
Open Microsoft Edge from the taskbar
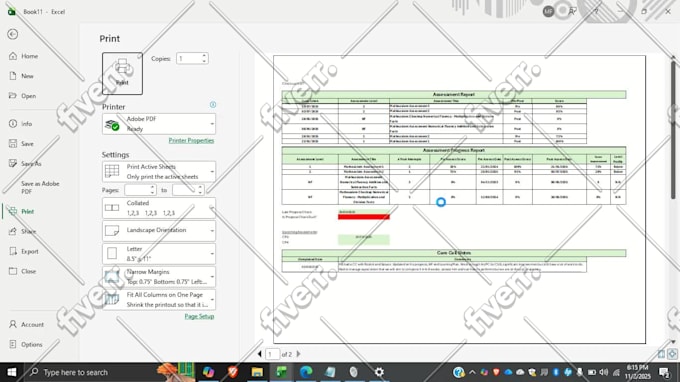point(306,372)
